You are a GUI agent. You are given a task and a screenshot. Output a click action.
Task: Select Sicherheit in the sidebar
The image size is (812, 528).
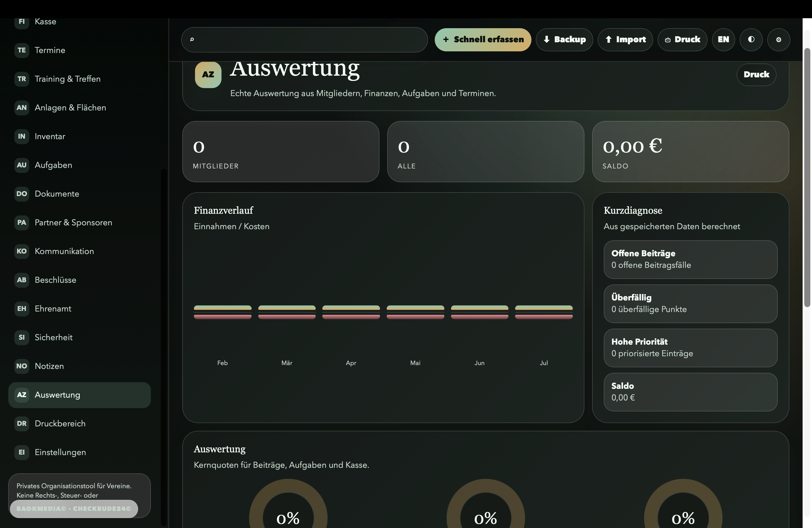pos(80,337)
